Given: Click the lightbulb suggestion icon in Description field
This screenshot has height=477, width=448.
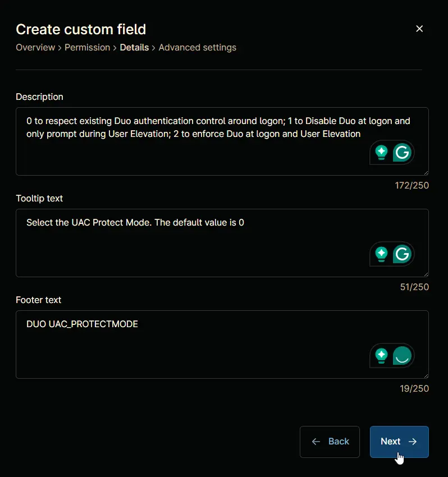Looking at the screenshot, I should coord(381,153).
